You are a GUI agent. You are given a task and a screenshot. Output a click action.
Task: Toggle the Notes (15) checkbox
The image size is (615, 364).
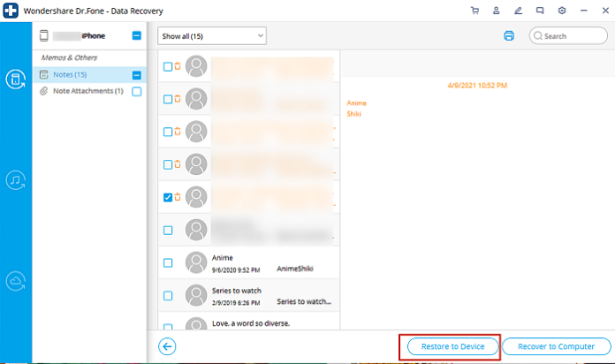coord(136,75)
